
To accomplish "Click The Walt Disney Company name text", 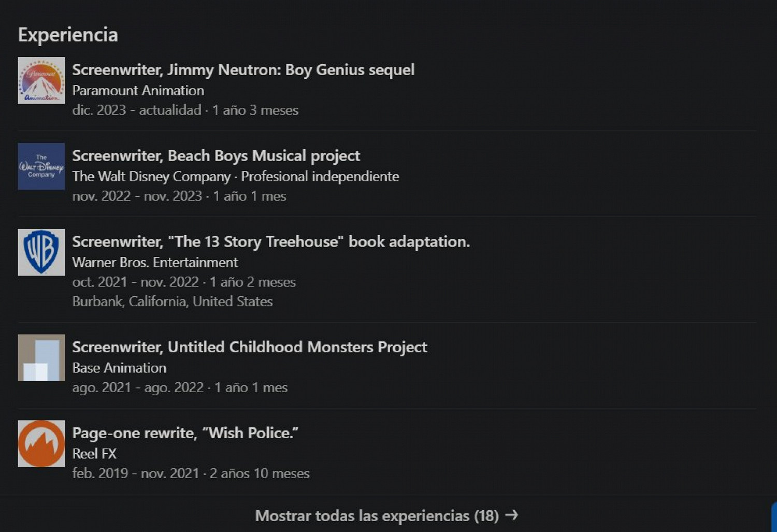I will 151,176.
